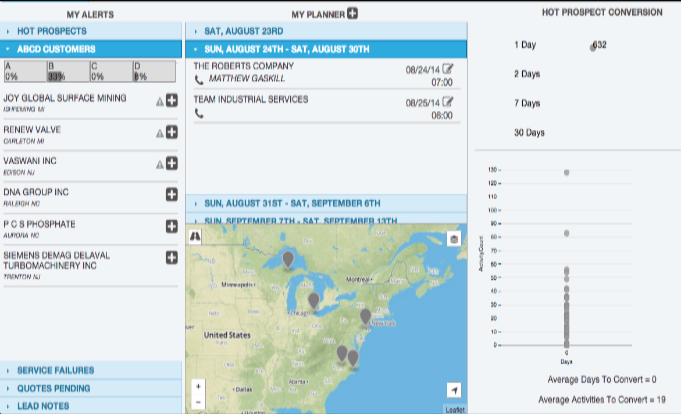Click phone icon next to Matthew Gaskill
Image resolution: width=681 pixels, height=415 pixels.
click(199, 80)
